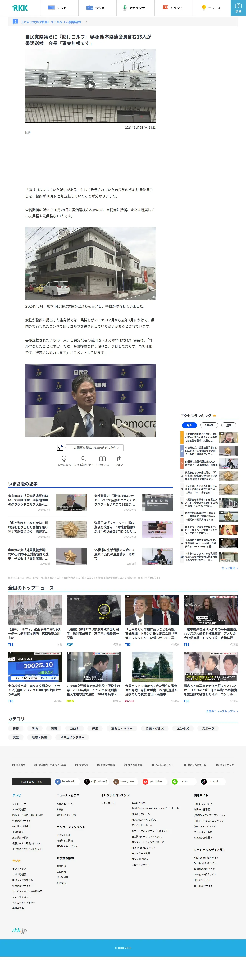The height and width of the screenshot is (980, 246).
Task: Open the 大津町役場 article thumbnail
Action: pyautogui.click(x=157, y=502)
